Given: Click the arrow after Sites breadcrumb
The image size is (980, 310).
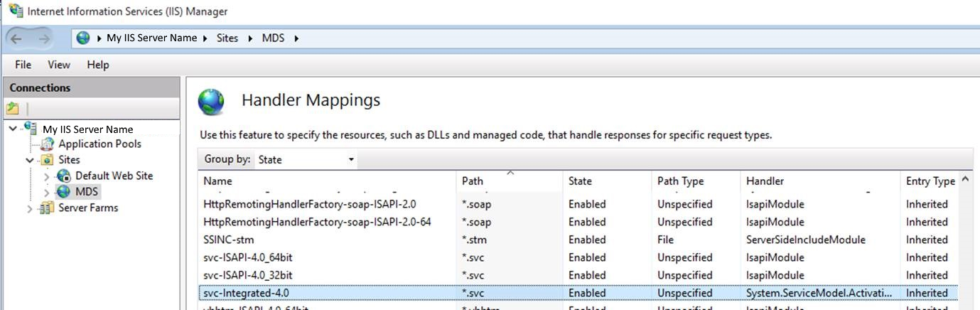Looking at the screenshot, I should click(x=250, y=38).
